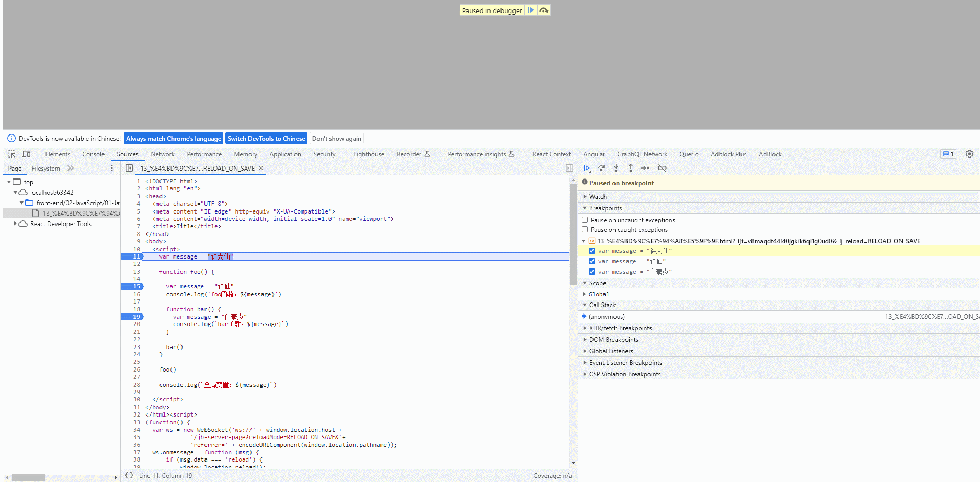Open the Network tab
980x482 pixels.
pyautogui.click(x=163, y=154)
